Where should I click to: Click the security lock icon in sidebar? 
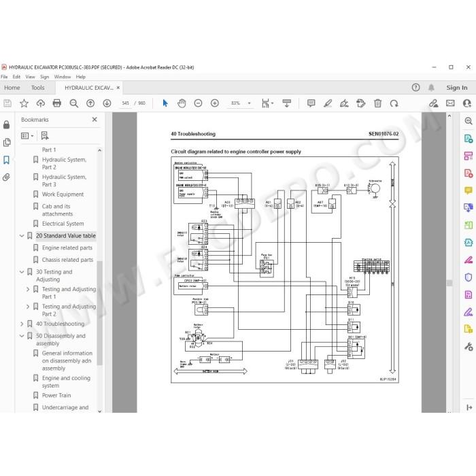click(x=6, y=124)
